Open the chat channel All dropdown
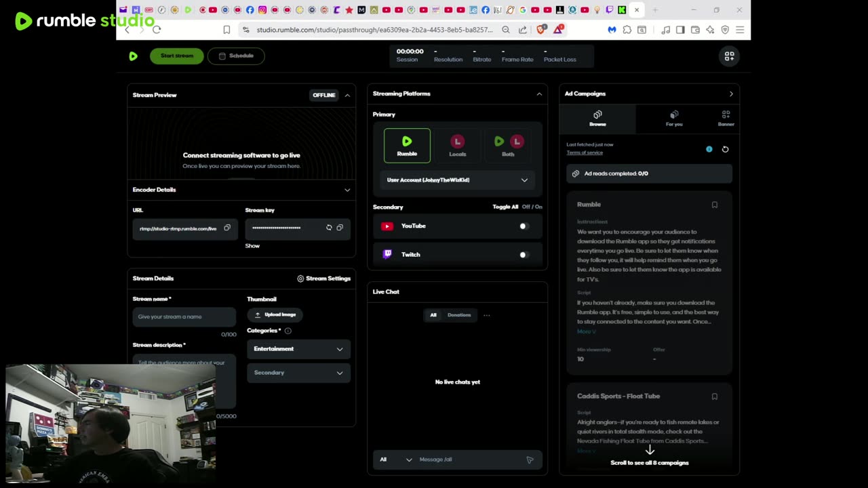The height and width of the screenshot is (488, 868). pos(396,460)
